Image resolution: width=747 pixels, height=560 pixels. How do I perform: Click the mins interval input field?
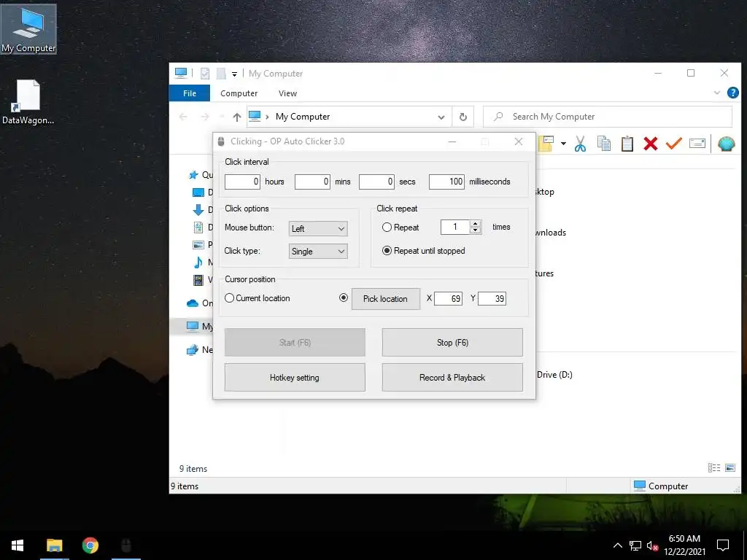(x=312, y=182)
